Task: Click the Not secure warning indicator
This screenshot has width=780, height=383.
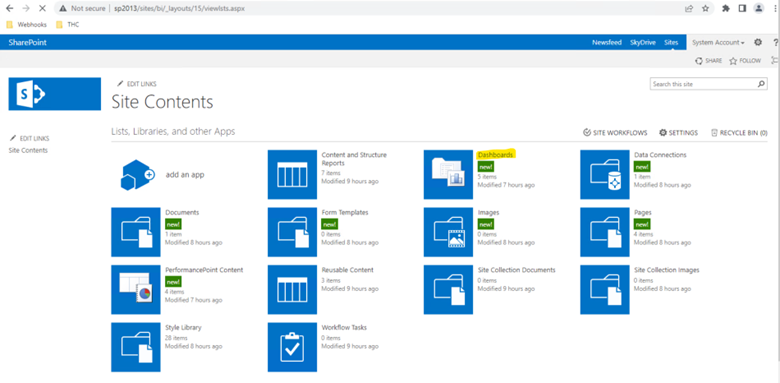Action: pos(82,8)
